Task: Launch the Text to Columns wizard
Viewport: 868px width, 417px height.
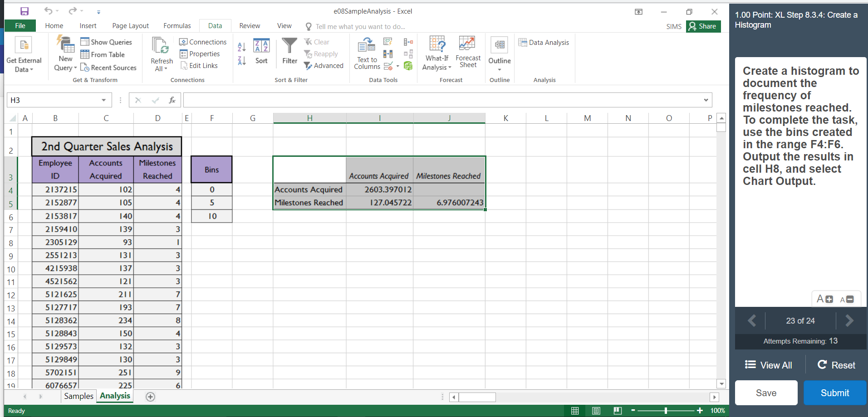Action: pos(366,53)
